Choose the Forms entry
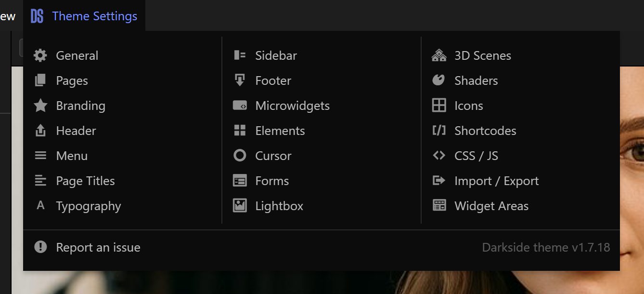 point(272,181)
